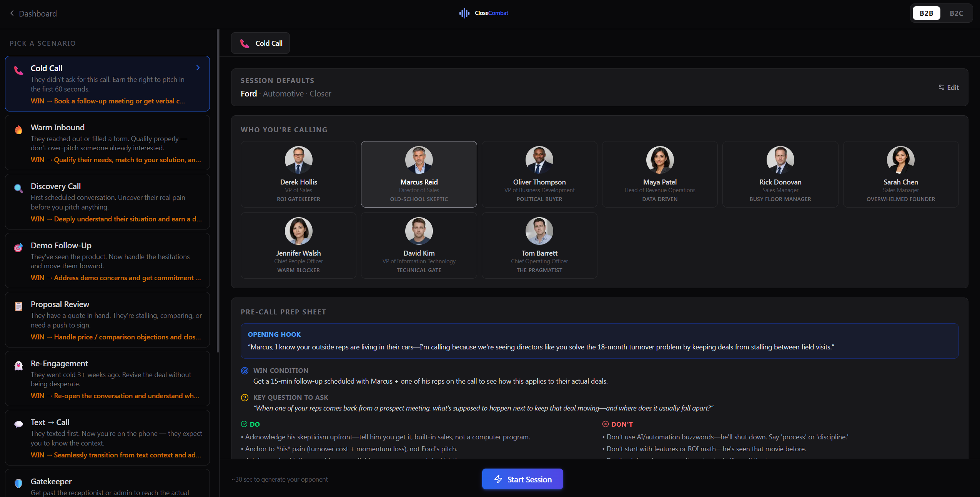Click the OLD-SCHOOL SKEPTIC tag
The image size is (980, 497).
pos(419,199)
